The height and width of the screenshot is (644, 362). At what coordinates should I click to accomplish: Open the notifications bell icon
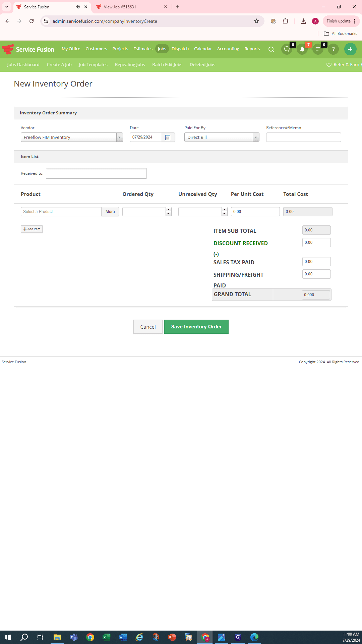coord(302,49)
